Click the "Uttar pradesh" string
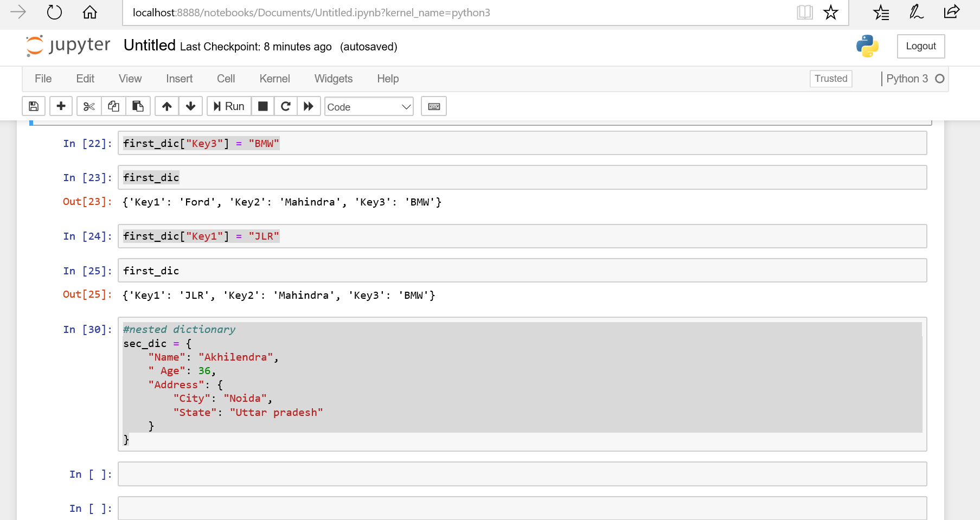This screenshot has height=520, width=980. pos(276,412)
